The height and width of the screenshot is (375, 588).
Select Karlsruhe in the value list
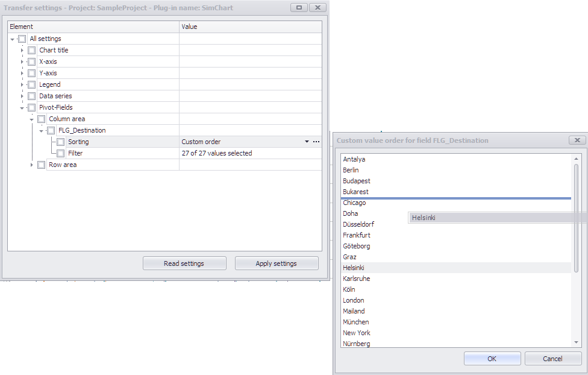coord(455,279)
